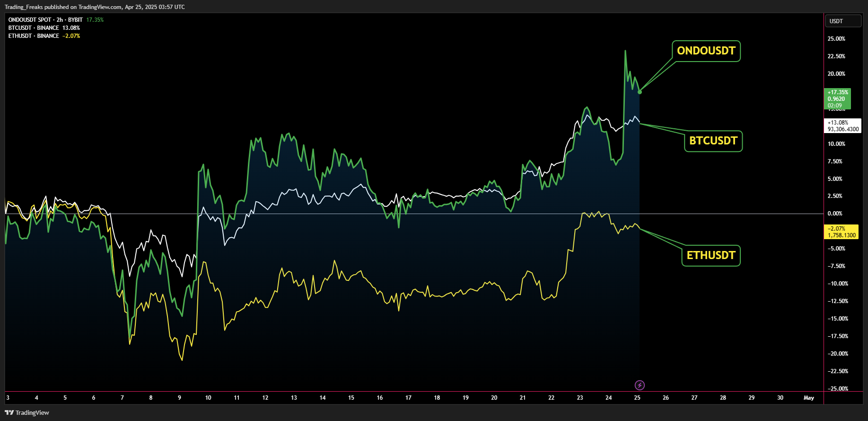The width and height of the screenshot is (868, 421).
Task: Click date 25 on the time axis
Action: tap(637, 398)
